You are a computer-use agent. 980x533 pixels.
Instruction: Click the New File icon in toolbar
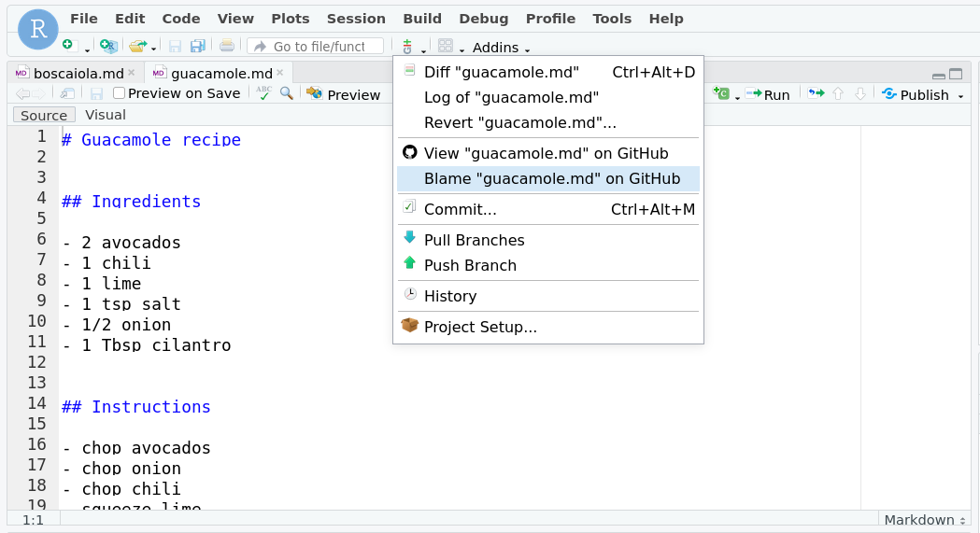click(x=67, y=46)
